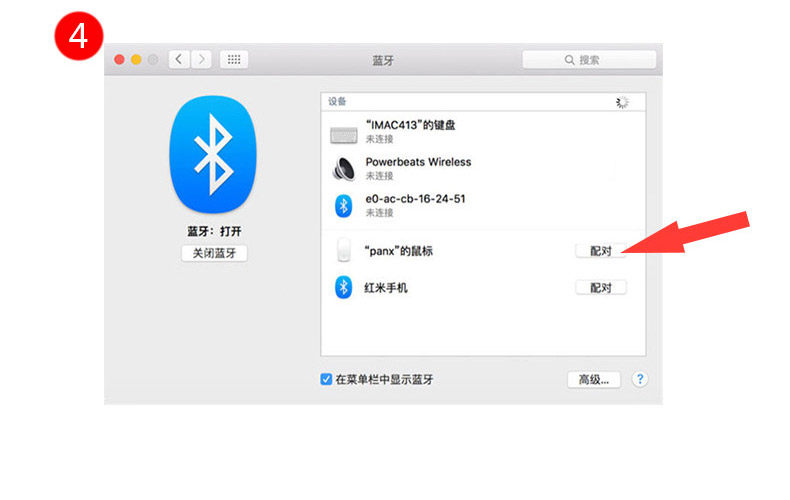This screenshot has height=500, width=790.
Task: Click 未连接 status under IMAC413 keyboard
Action: pyautogui.click(x=379, y=139)
